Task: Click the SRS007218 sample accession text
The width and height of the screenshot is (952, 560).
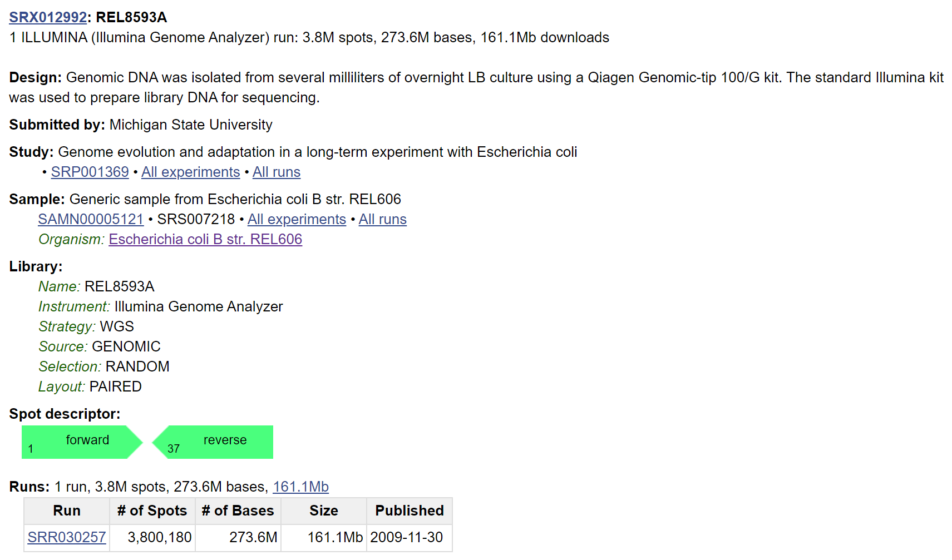Action: pos(196,220)
